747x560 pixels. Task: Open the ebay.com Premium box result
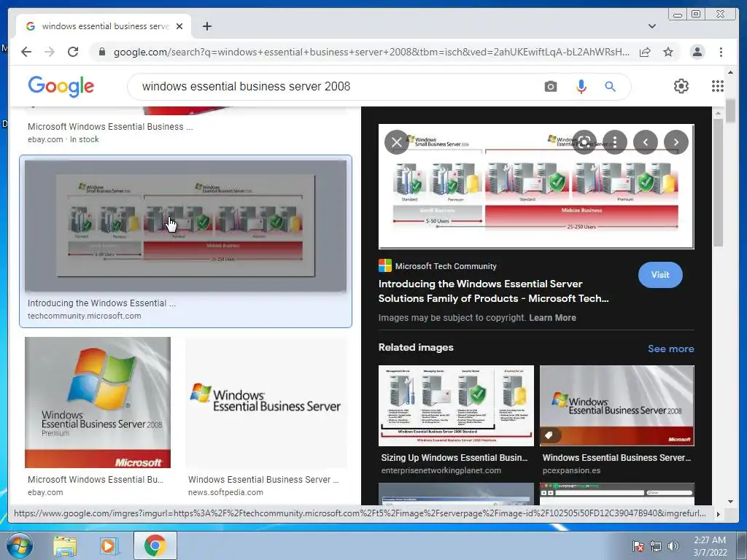98,402
